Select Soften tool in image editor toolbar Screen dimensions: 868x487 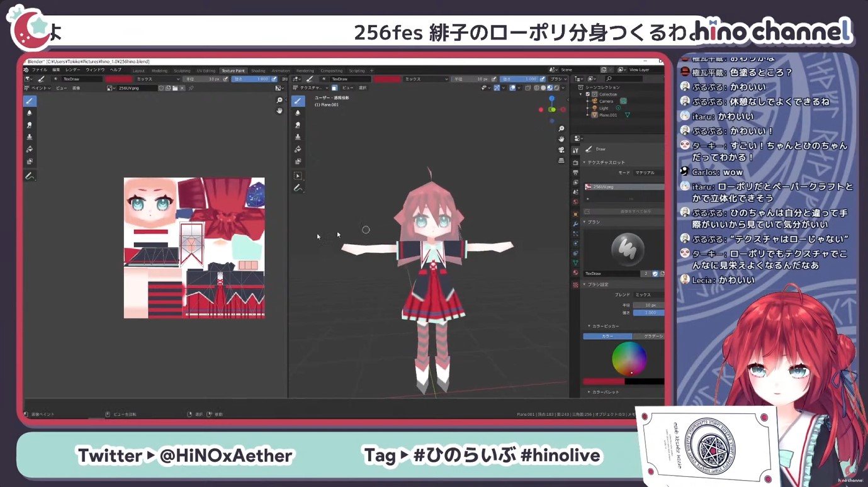pyautogui.click(x=30, y=113)
